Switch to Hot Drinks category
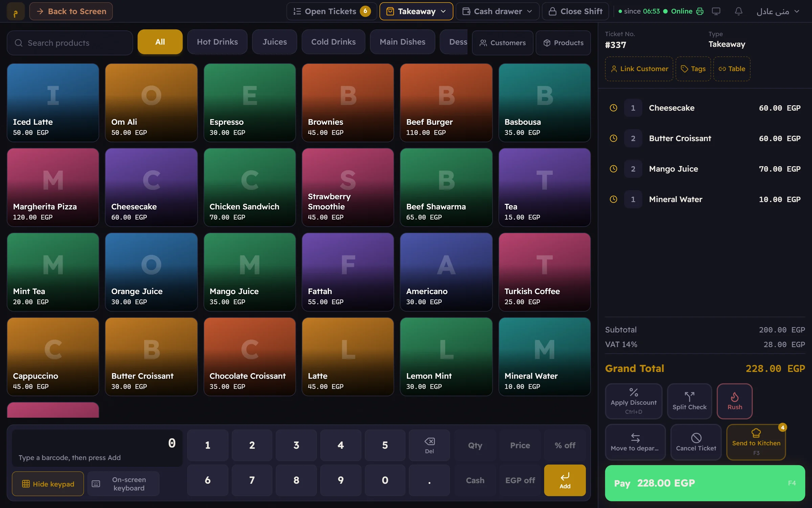Image resolution: width=812 pixels, height=508 pixels. click(x=217, y=42)
